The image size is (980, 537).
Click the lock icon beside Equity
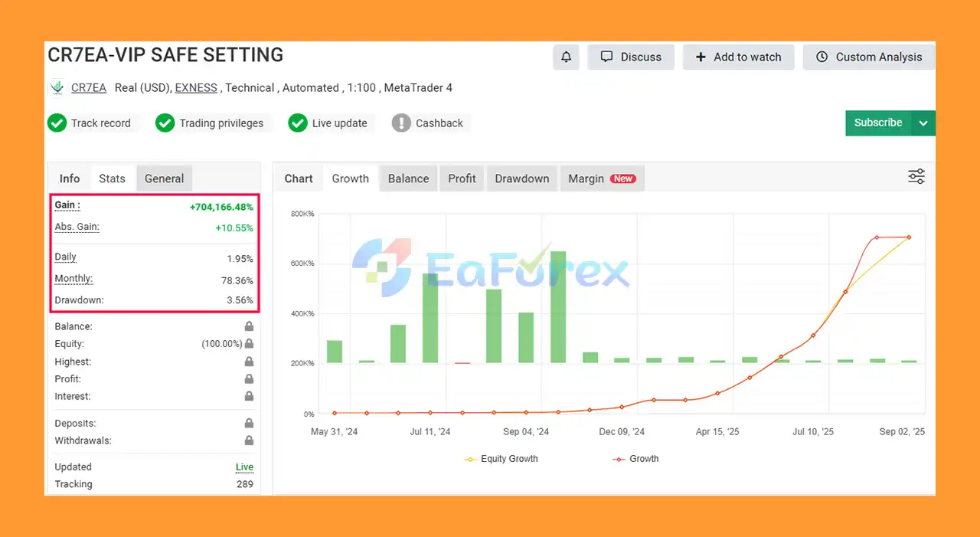coord(249,344)
